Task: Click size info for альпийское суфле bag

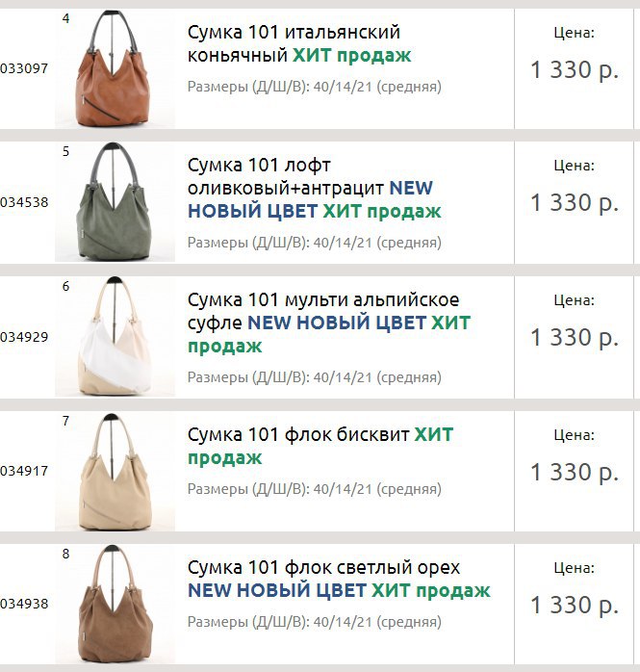Action: point(315,377)
